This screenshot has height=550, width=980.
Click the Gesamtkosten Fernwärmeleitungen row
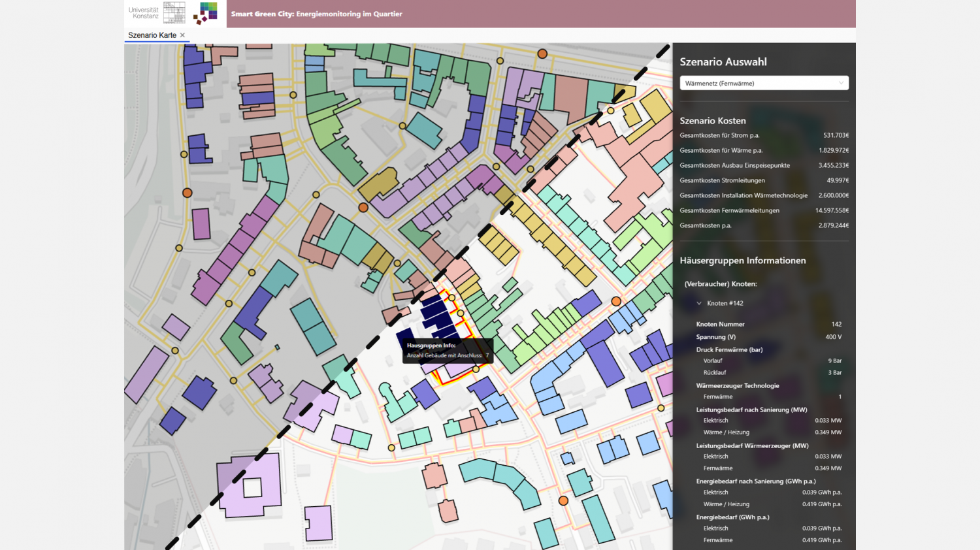(764, 210)
